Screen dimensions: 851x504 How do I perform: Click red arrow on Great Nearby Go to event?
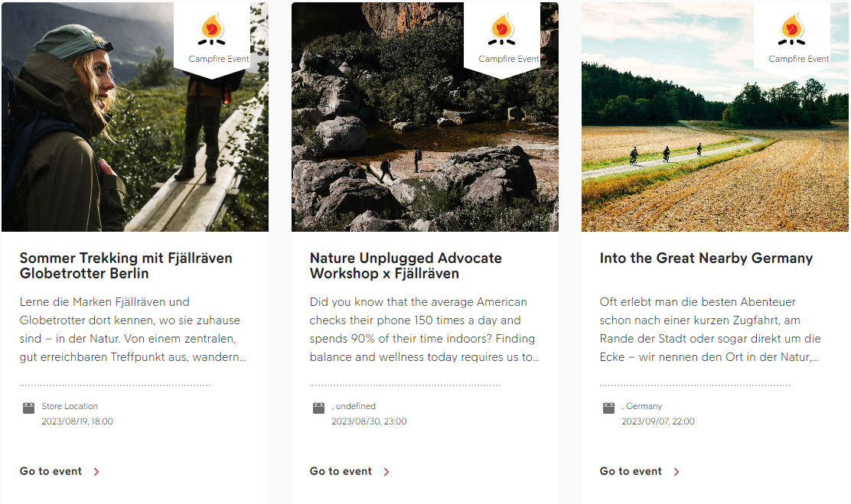click(x=677, y=472)
